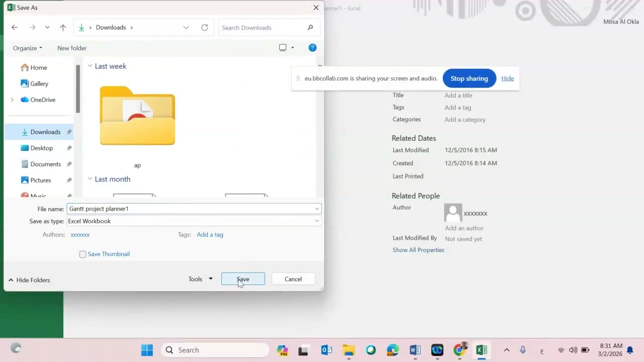The height and width of the screenshot is (362, 644).
Task: Click the taskbar Search box
Action: pyautogui.click(x=215, y=350)
